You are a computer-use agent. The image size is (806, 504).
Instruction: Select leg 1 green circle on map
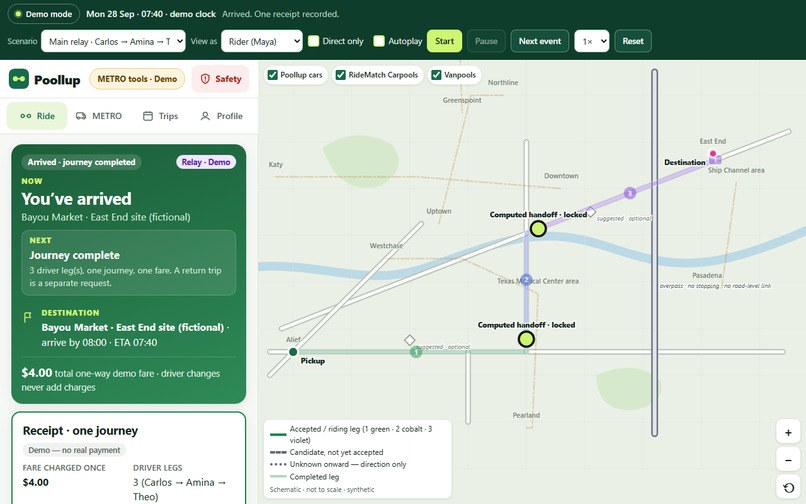click(x=416, y=352)
